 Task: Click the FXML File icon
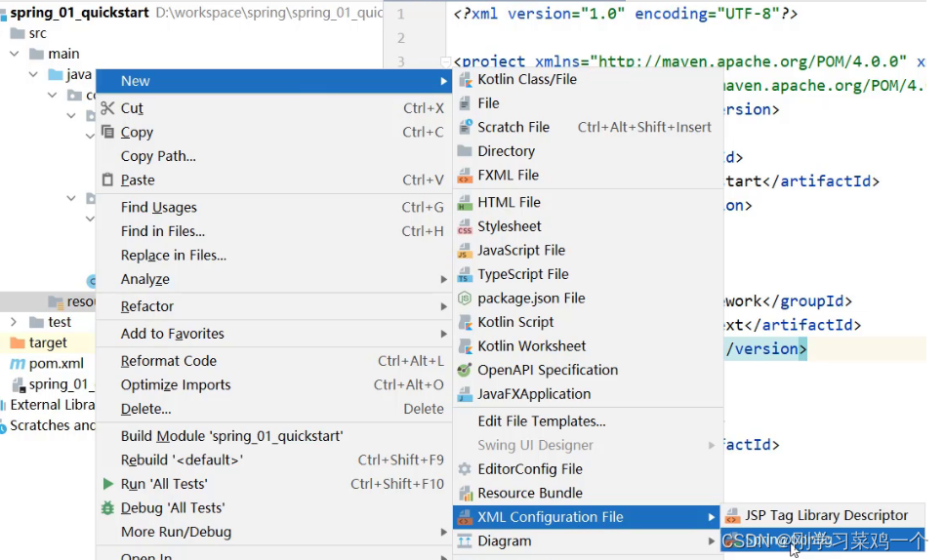465,176
